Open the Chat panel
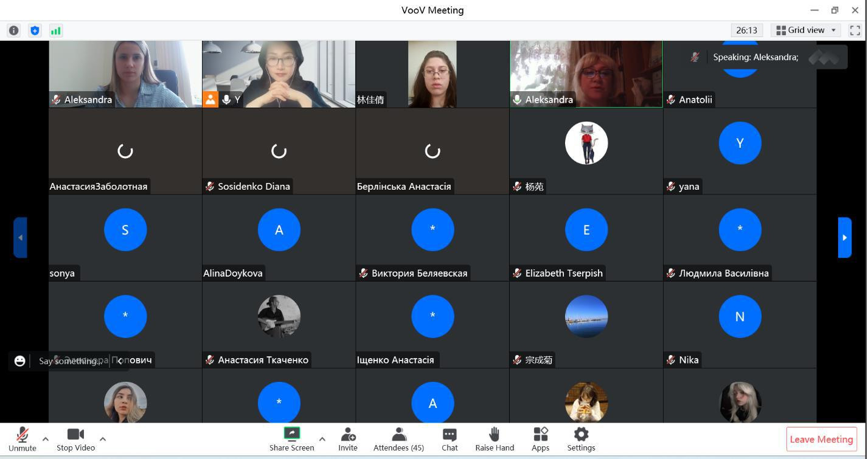Screen dimensions: 868x459 (450, 439)
